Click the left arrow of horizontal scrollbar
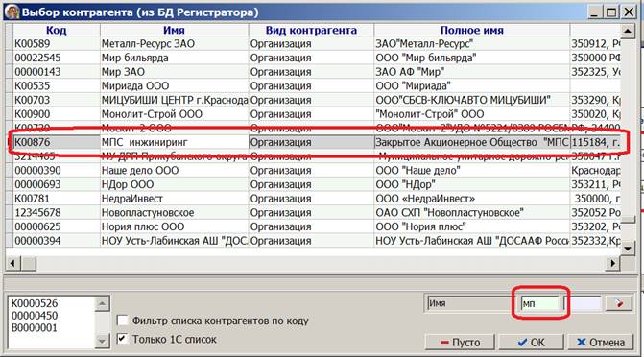644x357 pixels. point(13,263)
